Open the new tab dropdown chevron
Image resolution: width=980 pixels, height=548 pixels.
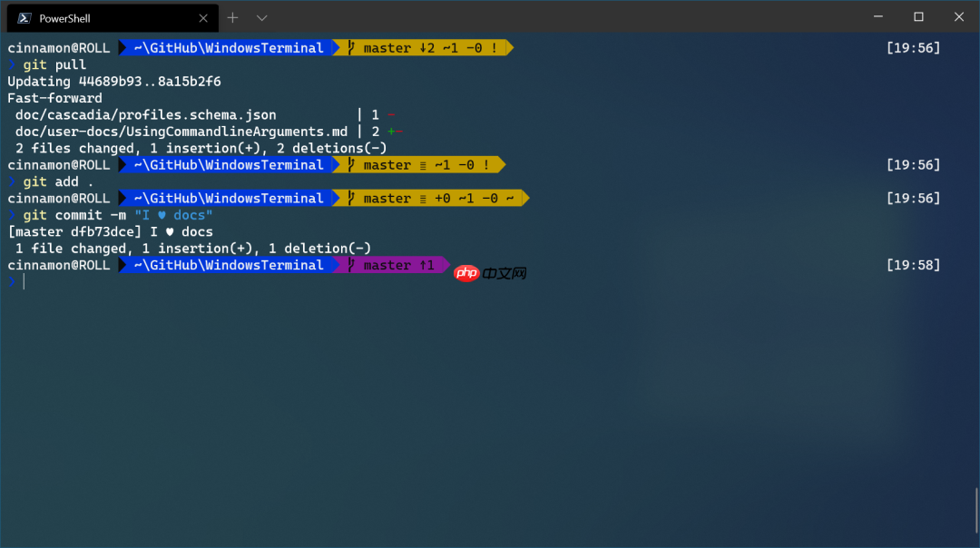(x=263, y=17)
